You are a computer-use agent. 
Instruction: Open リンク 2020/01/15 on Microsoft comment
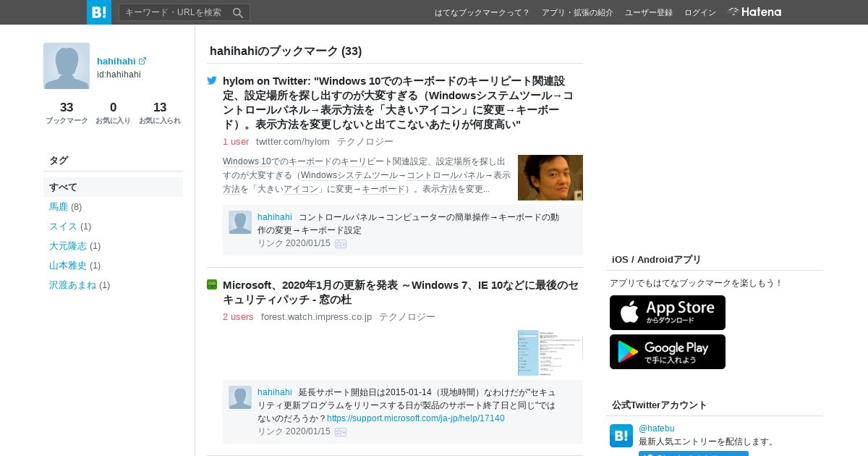click(x=294, y=431)
